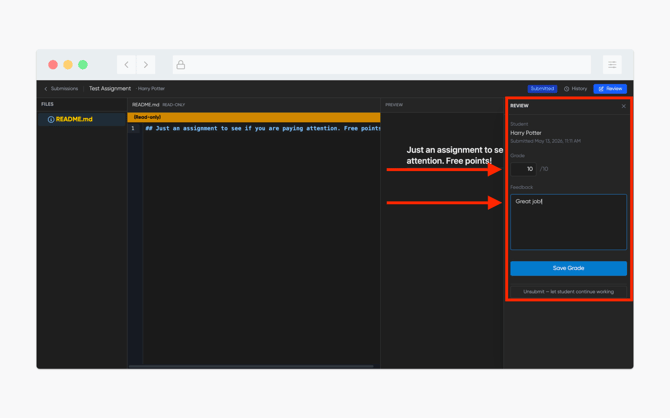This screenshot has height=418, width=670.
Task: Go back to Submissions
Action: pyautogui.click(x=61, y=88)
